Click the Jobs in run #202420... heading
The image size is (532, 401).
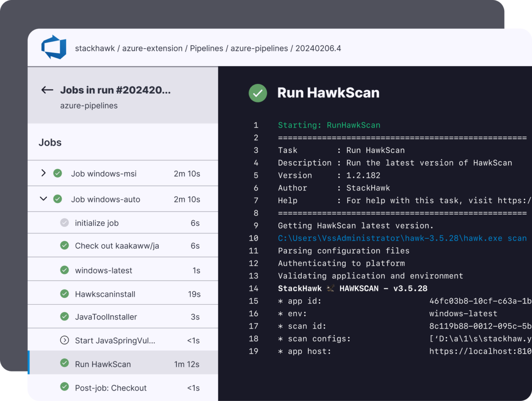116,90
